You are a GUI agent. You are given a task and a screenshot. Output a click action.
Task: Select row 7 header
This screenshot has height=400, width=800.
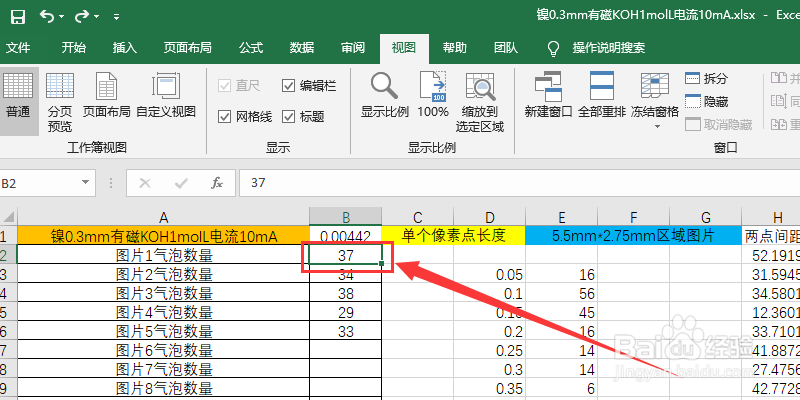click(x=9, y=350)
